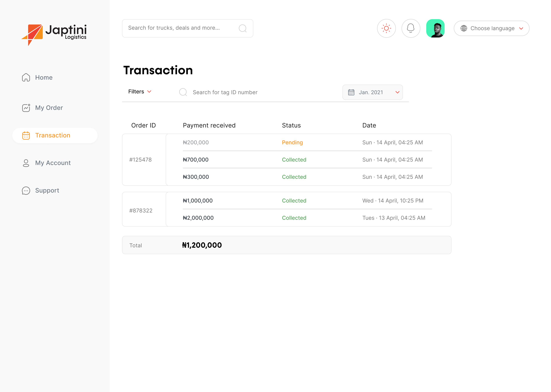Image resolution: width=551 pixels, height=392 pixels.
Task: Click the tag ID search magnifier icon
Action: pyautogui.click(x=183, y=92)
